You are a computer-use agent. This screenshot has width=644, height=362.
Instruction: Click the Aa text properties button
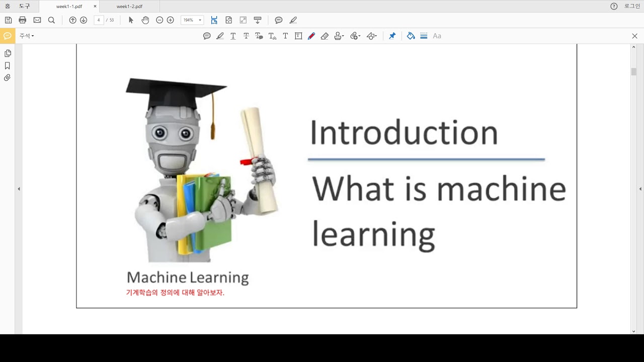pyautogui.click(x=437, y=36)
